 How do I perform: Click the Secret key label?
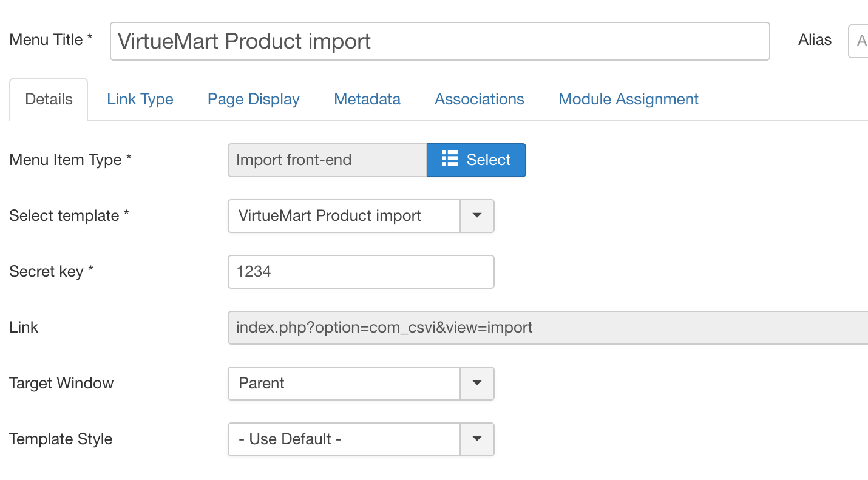[x=52, y=272]
